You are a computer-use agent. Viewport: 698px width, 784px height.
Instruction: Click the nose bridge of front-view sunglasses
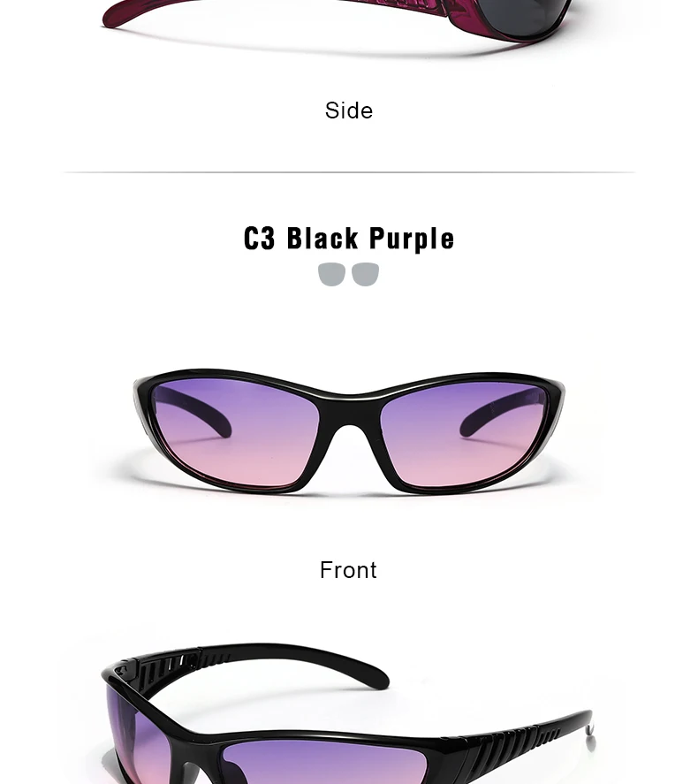350,410
